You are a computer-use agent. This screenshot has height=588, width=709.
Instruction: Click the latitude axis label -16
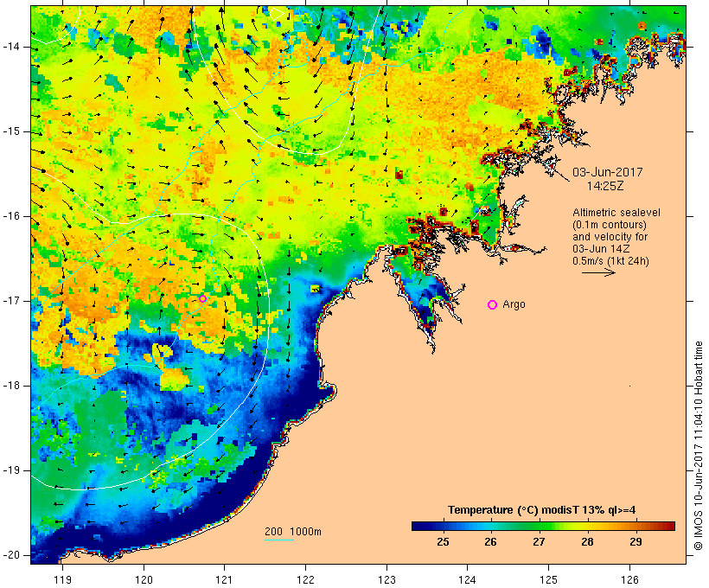[x=11, y=216]
